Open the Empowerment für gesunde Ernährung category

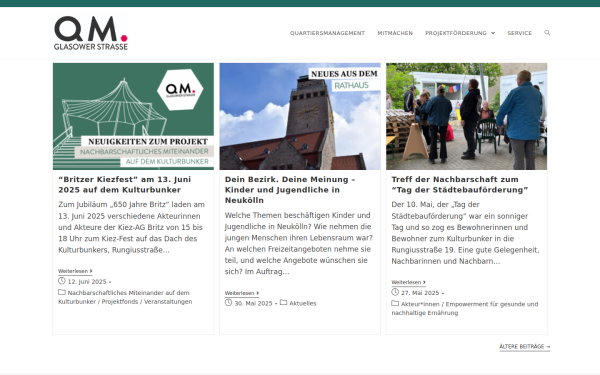465,308
